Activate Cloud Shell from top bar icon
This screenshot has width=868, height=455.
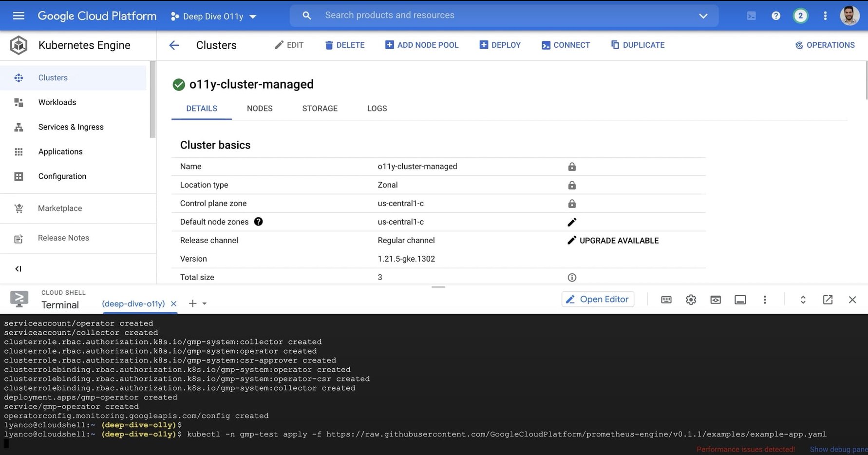pos(751,16)
